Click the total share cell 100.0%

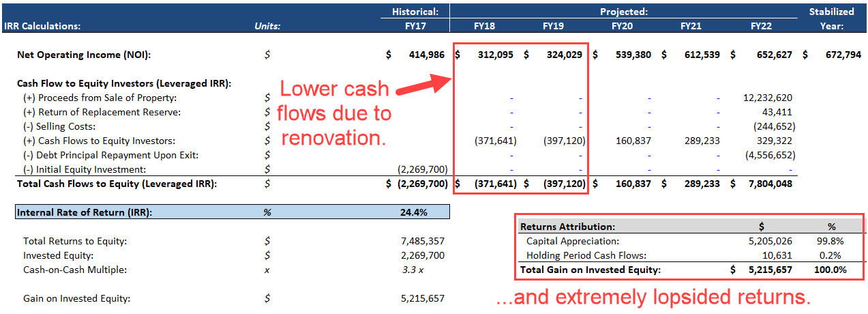(x=832, y=270)
